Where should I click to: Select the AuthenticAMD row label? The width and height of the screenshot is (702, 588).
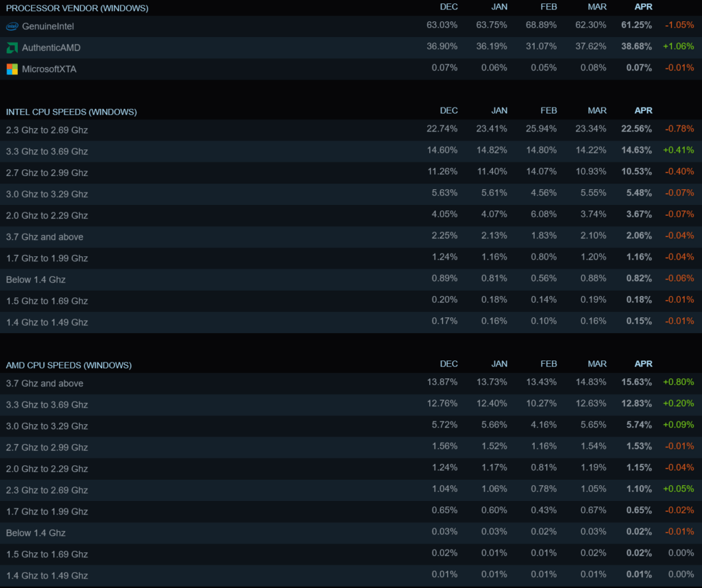coord(51,48)
